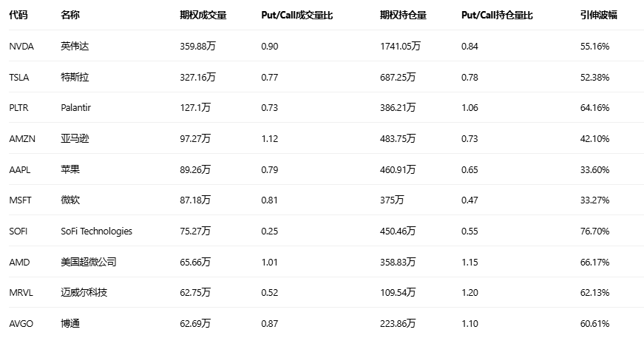
Task: Sort by the 引伸波幅 column header
Action: coord(599,15)
